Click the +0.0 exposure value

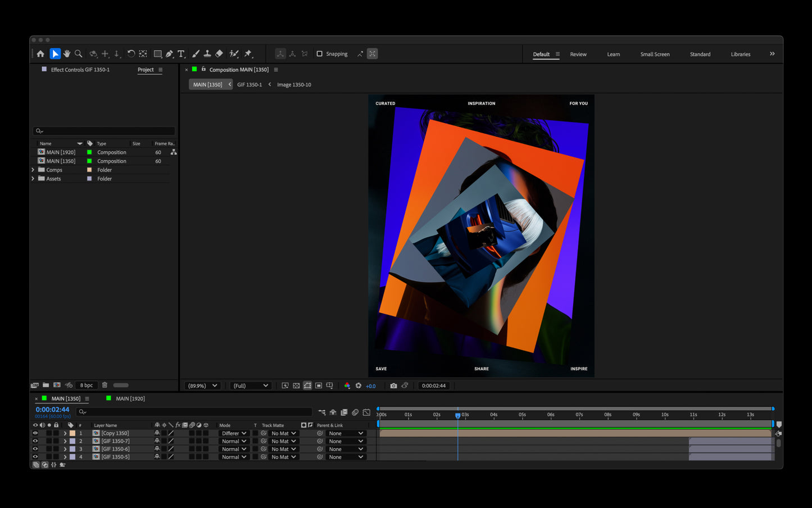371,386
